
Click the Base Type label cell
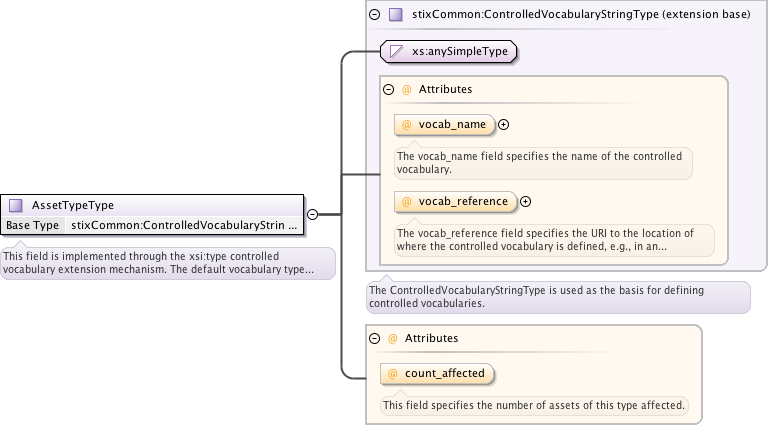33,226
